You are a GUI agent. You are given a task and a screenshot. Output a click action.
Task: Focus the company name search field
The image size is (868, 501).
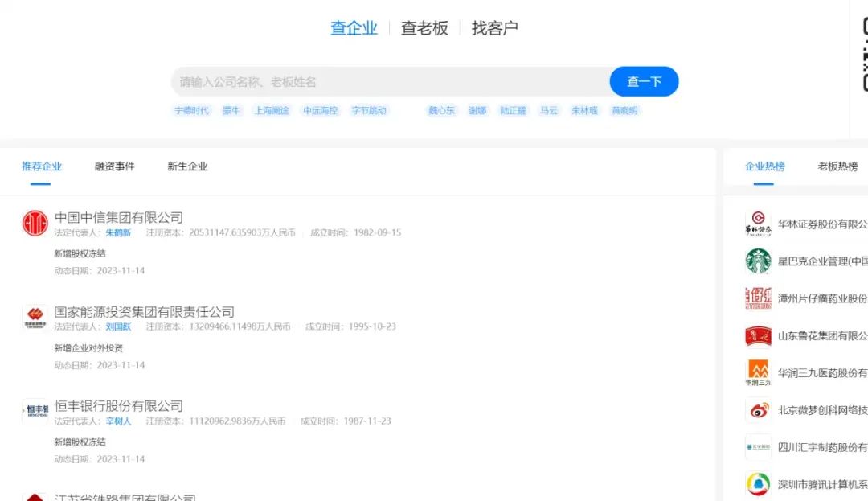[x=391, y=82]
